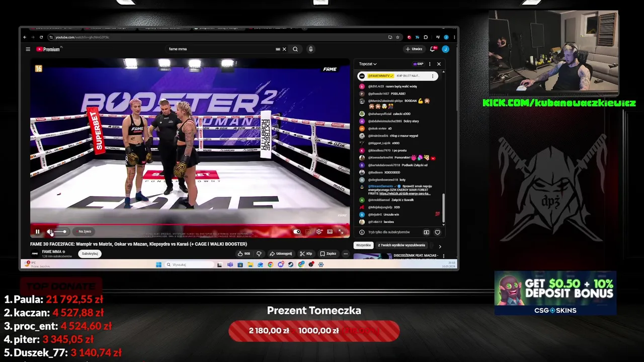Select the Wszystkie filter chip
The image size is (644, 362).
coord(363,245)
